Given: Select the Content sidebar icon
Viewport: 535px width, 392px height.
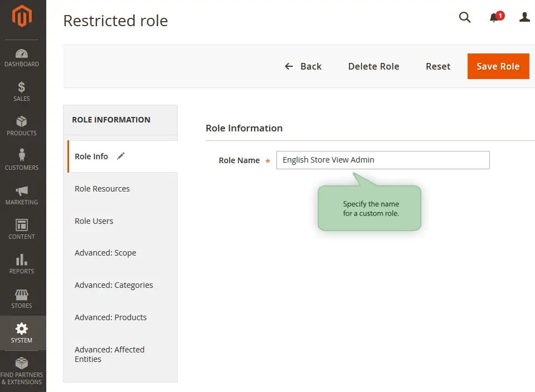Looking at the screenshot, I should 22,229.
